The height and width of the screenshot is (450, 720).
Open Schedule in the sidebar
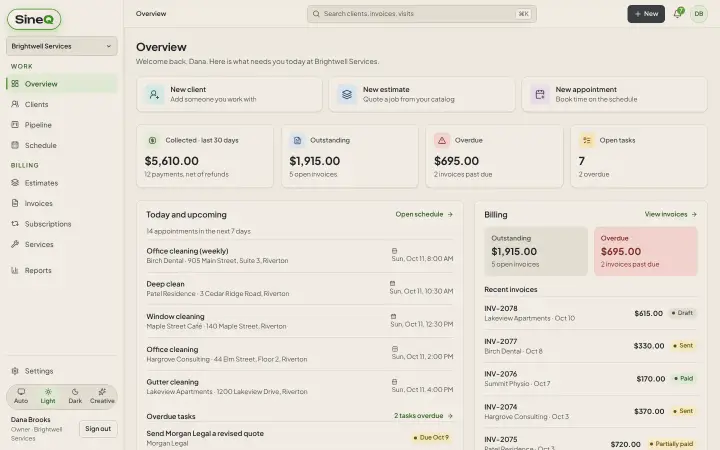62,145
